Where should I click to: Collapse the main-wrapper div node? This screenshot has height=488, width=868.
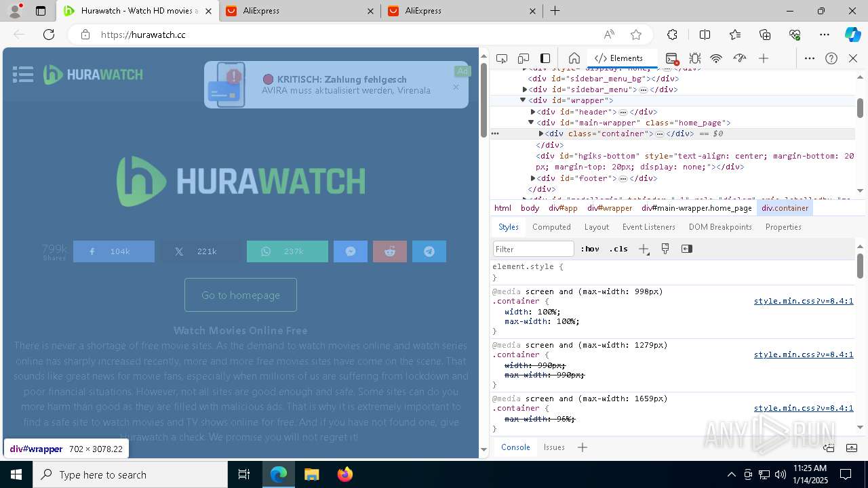(x=531, y=123)
